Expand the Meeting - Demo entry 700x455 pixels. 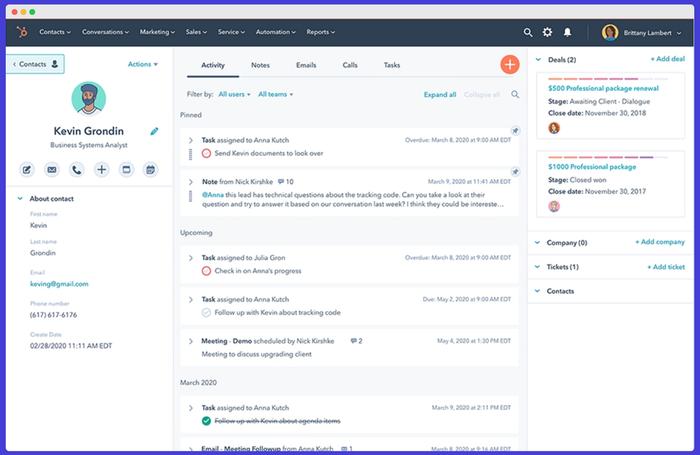click(191, 341)
